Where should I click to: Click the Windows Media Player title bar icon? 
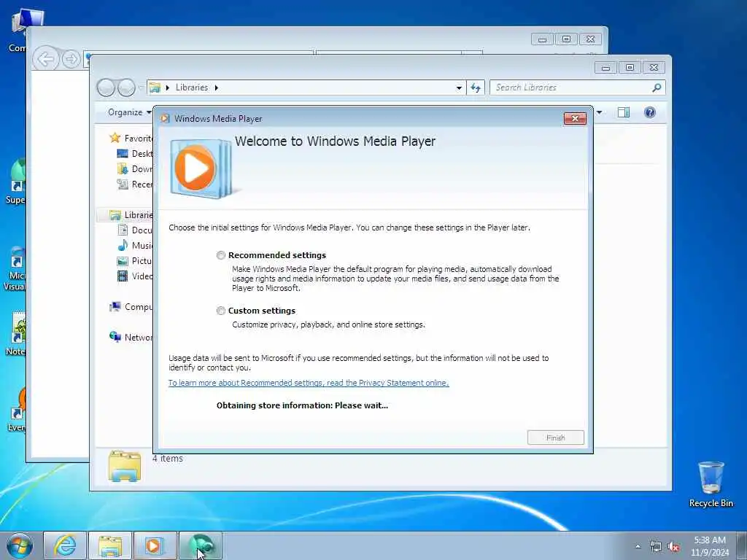[x=166, y=119]
